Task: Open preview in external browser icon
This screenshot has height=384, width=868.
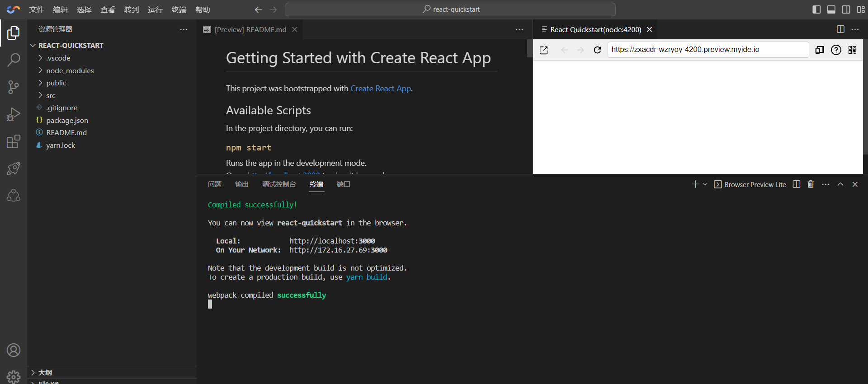Action: (544, 50)
